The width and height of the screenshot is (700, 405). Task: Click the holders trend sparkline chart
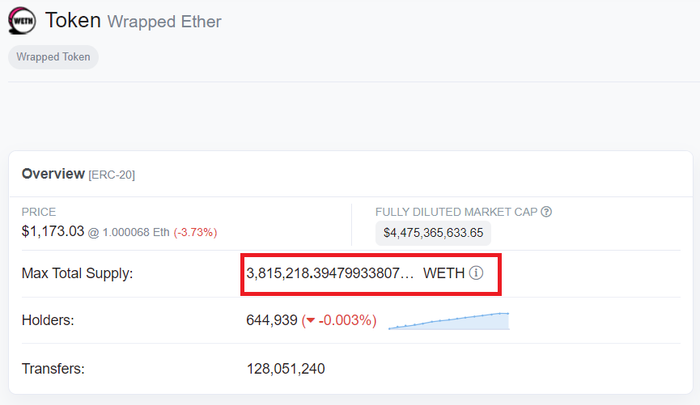point(449,321)
